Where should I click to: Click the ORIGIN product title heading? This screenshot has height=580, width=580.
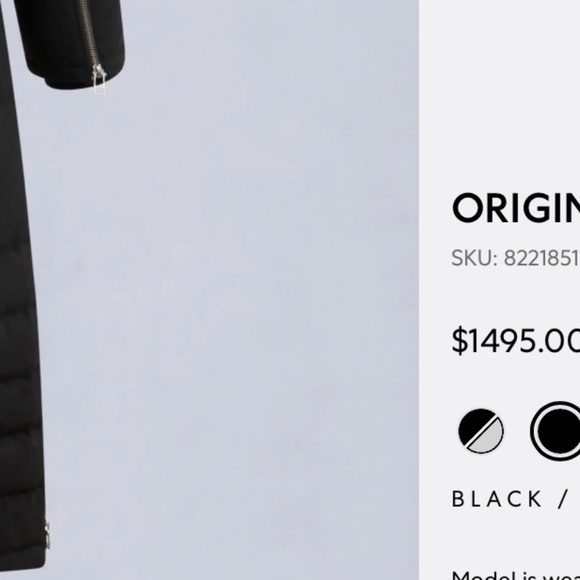(x=516, y=208)
